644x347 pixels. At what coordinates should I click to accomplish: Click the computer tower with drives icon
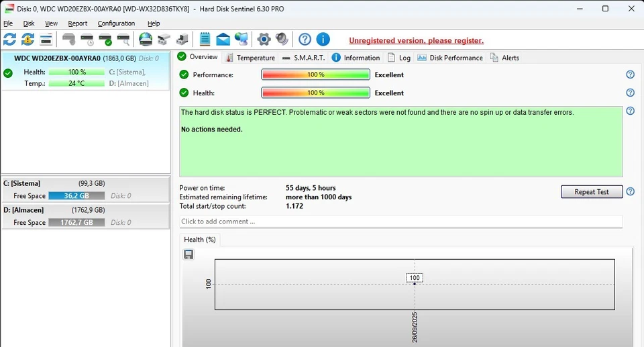click(182, 40)
